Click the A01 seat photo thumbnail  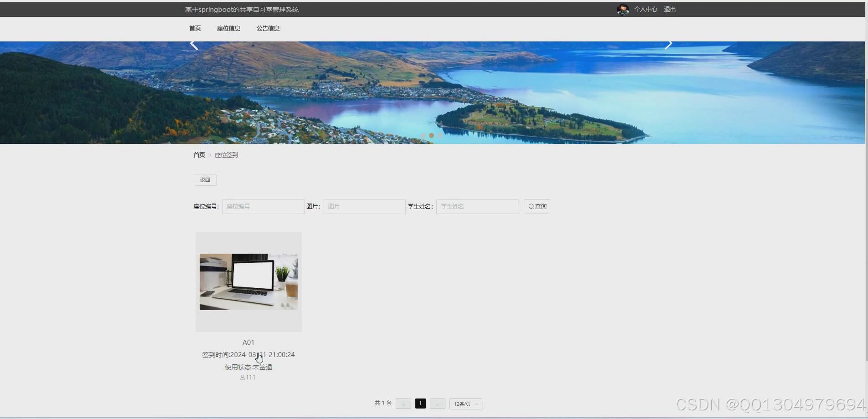248,281
